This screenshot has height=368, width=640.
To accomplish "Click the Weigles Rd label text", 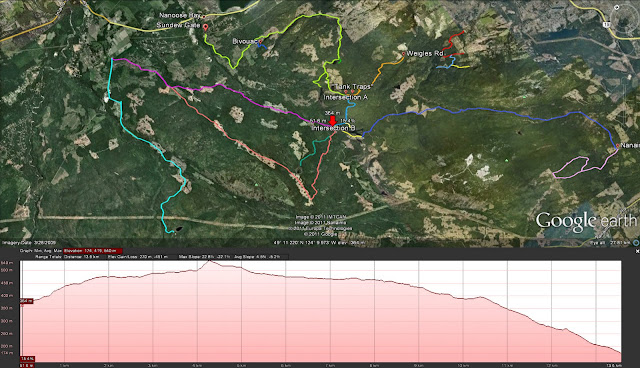I will [424, 53].
